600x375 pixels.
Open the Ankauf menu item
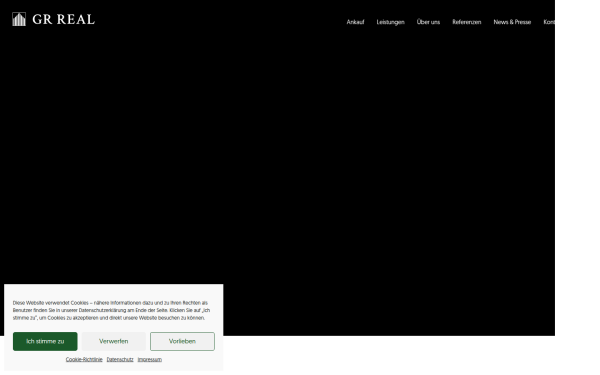coord(355,22)
